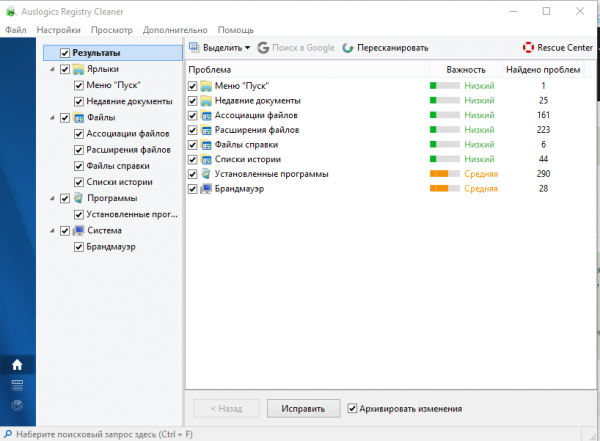This screenshot has width=600, height=441.
Task: Open the home view in sidebar
Action: 17,365
